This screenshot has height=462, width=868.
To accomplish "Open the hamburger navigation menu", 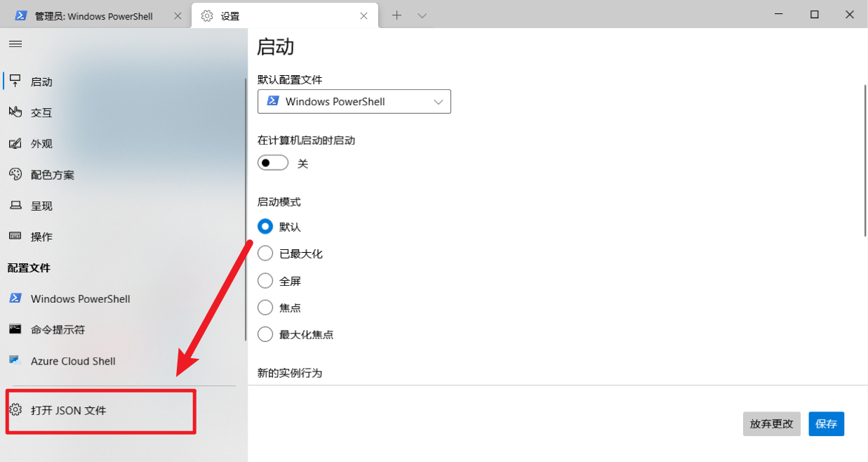I will (15, 44).
